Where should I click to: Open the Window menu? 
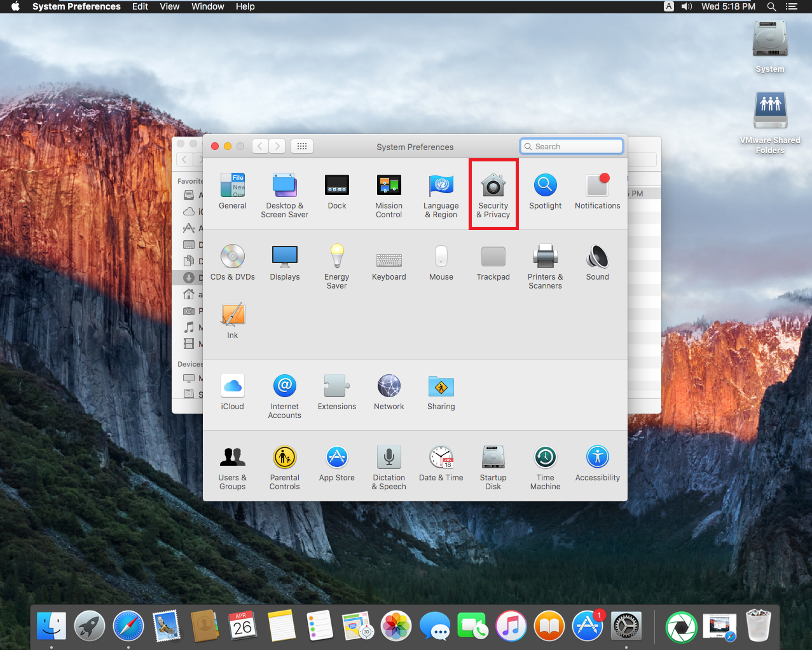pos(208,6)
